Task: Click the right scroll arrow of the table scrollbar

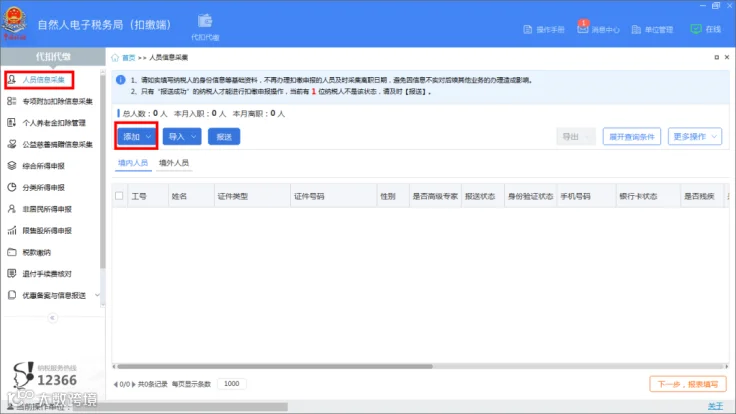Action: point(727,366)
